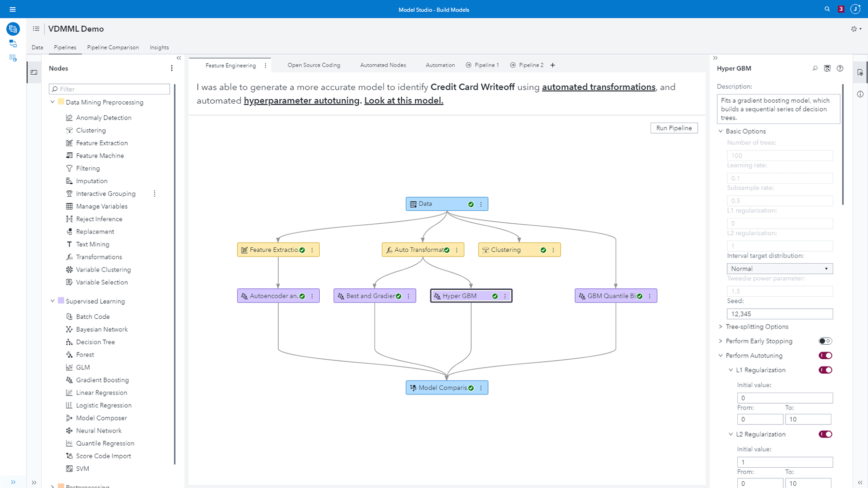Click the search icon in the top application bar
868x488 pixels.
click(827, 9)
